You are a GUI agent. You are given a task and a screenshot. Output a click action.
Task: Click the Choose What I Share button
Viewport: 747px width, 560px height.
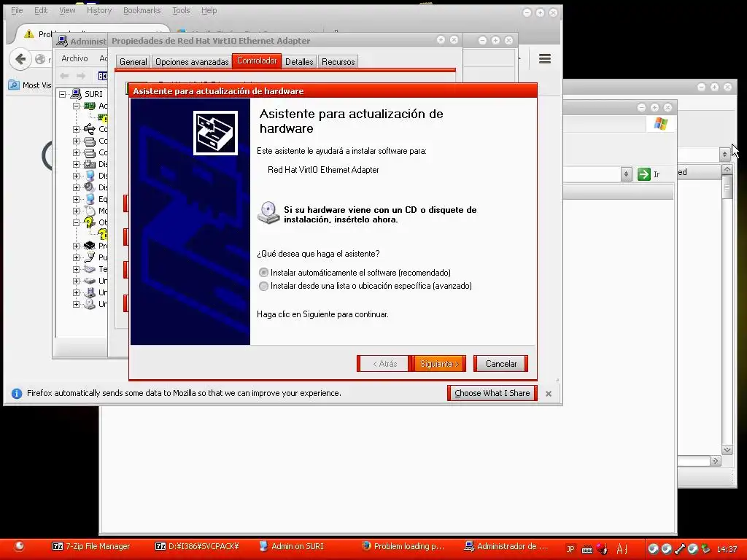(492, 393)
